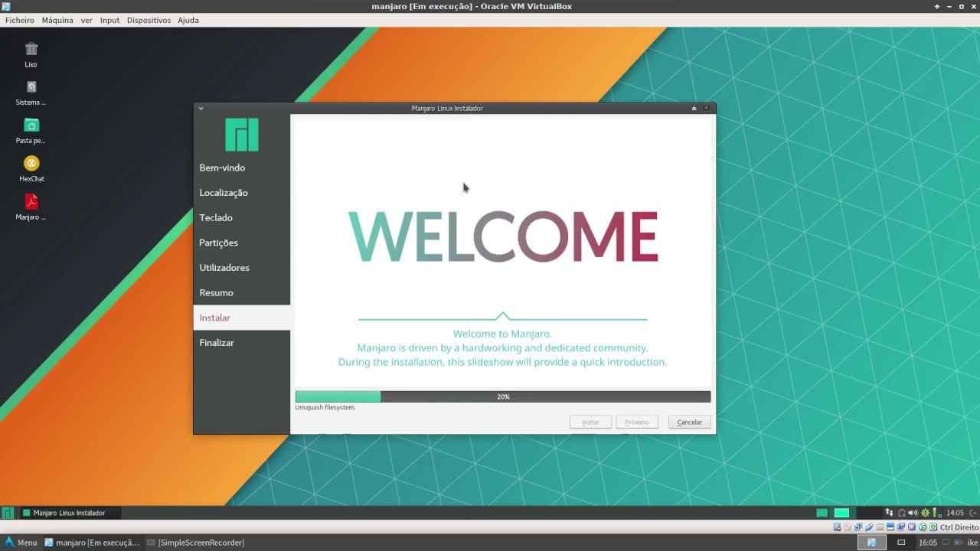Click VirtualBox display status icon
The height and width of the screenshot is (551, 980).
click(890, 527)
